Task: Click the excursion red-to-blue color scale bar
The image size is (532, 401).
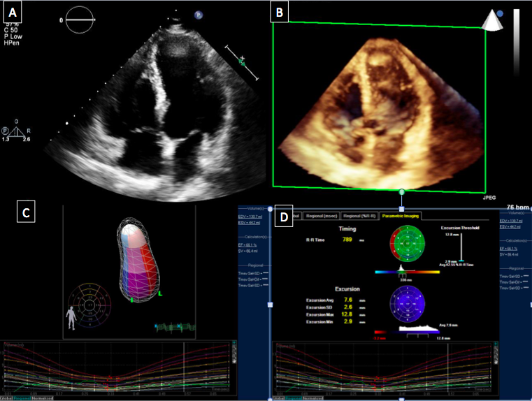Action: point(407,333)
